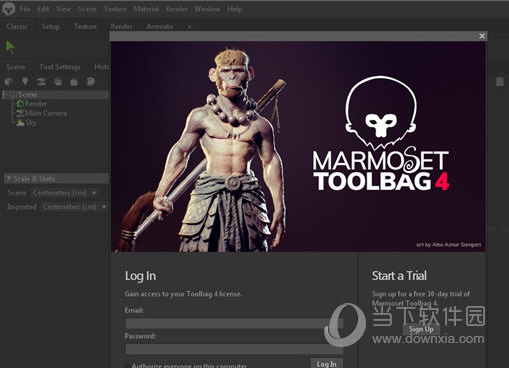
Task: Close the Toolbag 4 login dialog
Action: tap(482, 36)
